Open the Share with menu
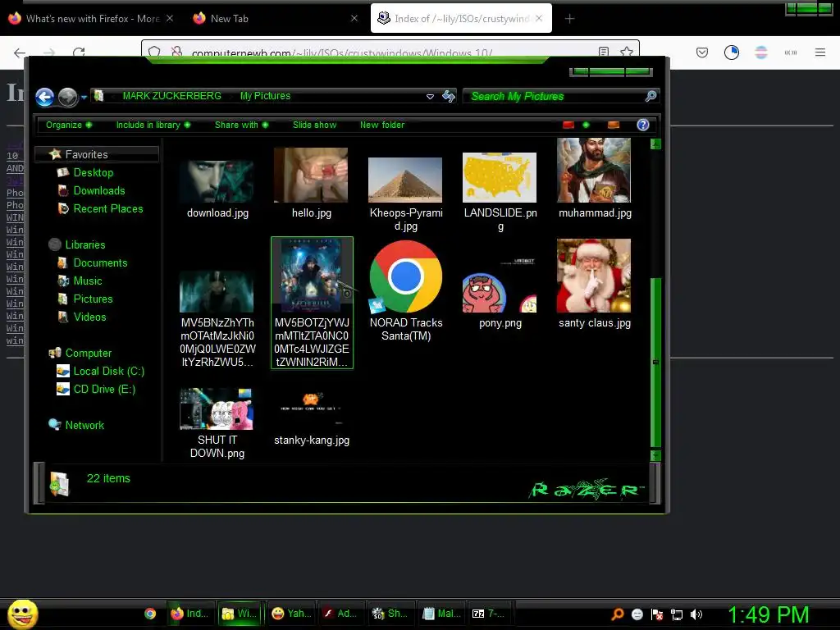 point(242,125)
